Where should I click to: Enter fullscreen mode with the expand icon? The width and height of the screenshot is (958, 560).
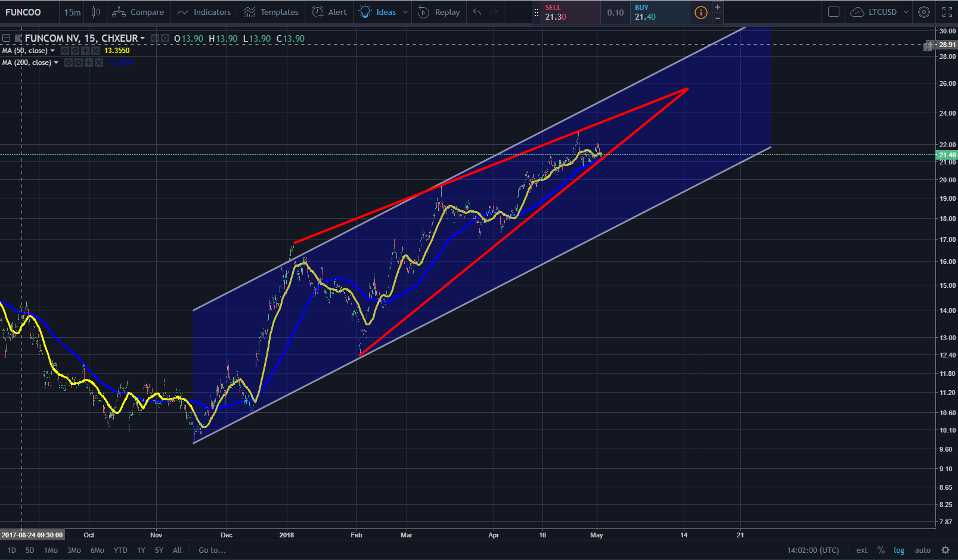click(x=947, y=12)
